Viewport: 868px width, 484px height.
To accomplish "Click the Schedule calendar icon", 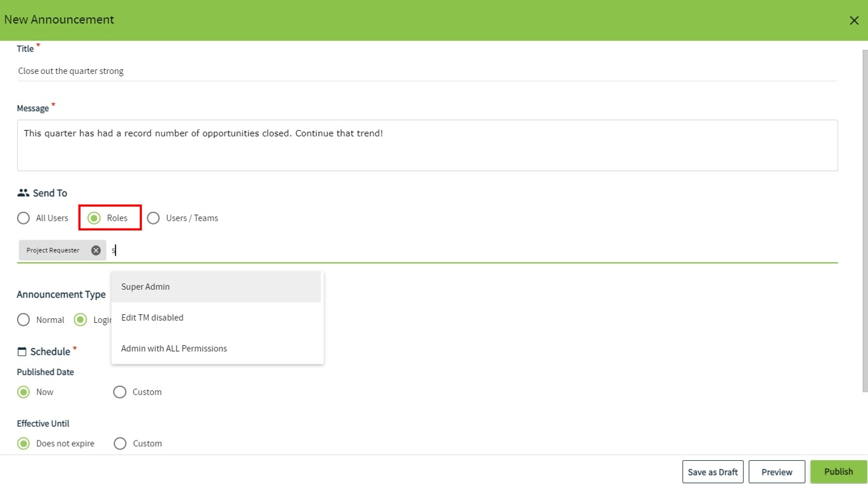I will click(x=22, y=351).
